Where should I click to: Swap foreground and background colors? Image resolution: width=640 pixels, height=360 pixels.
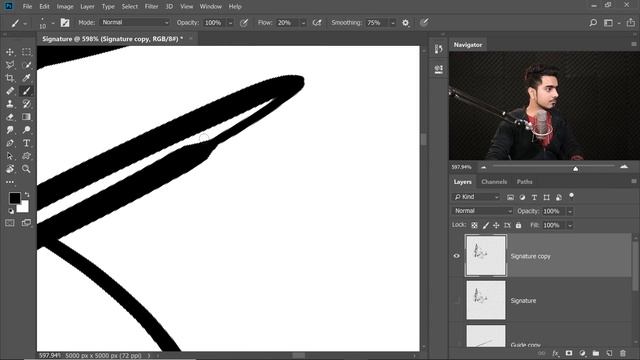(x=27, y=195)
